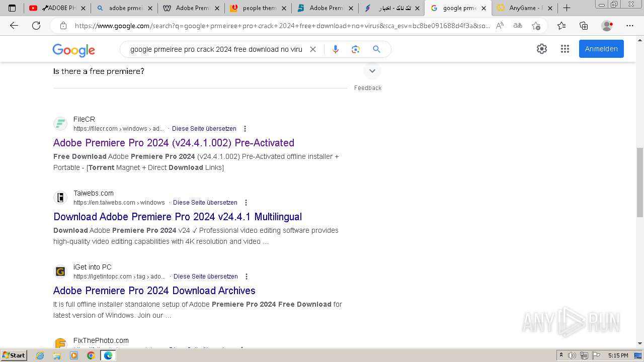Screen dimensions: 644x362
Task: Open Read aloud icon in address bar
Action: (500, 26)
